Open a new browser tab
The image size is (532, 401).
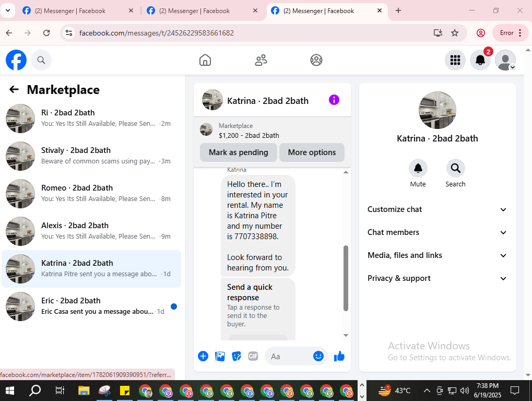coord(398,10)
